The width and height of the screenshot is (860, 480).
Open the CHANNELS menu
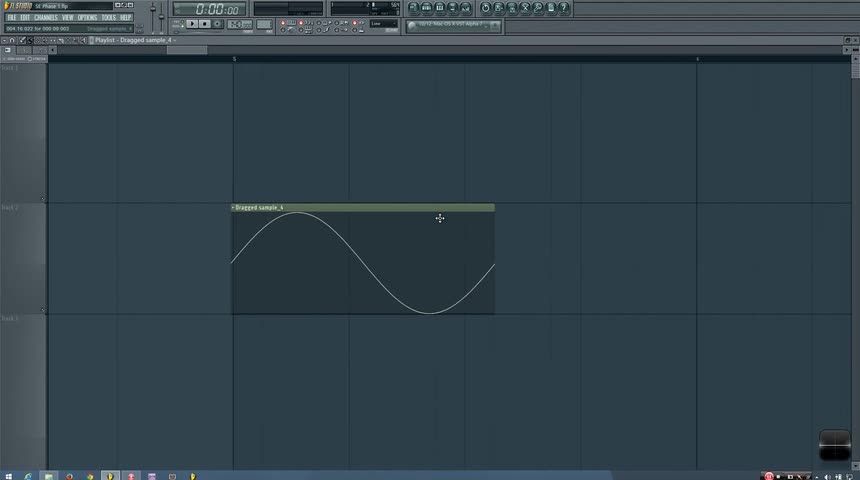(46, 18)
